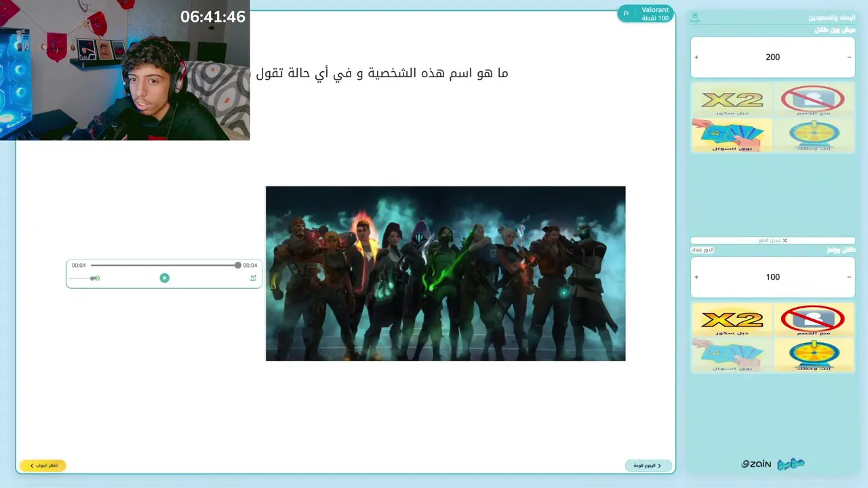Click the game title (اليمنه والسعودين) in sidebar
The height and width of the screenshot is (488, 868).
tap(832, 18)
